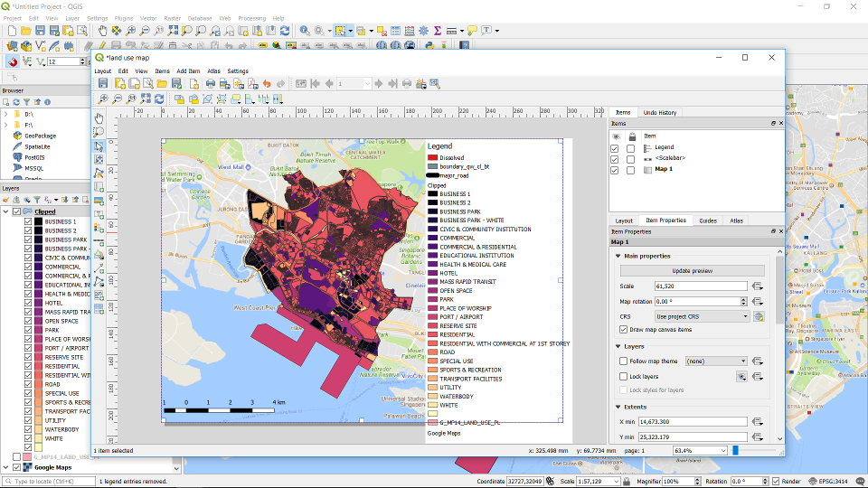Image resolution: width=868 pixels, height=488 pixels.
Task: Select the Pan Layout hand tool
Action: point(99,118)
